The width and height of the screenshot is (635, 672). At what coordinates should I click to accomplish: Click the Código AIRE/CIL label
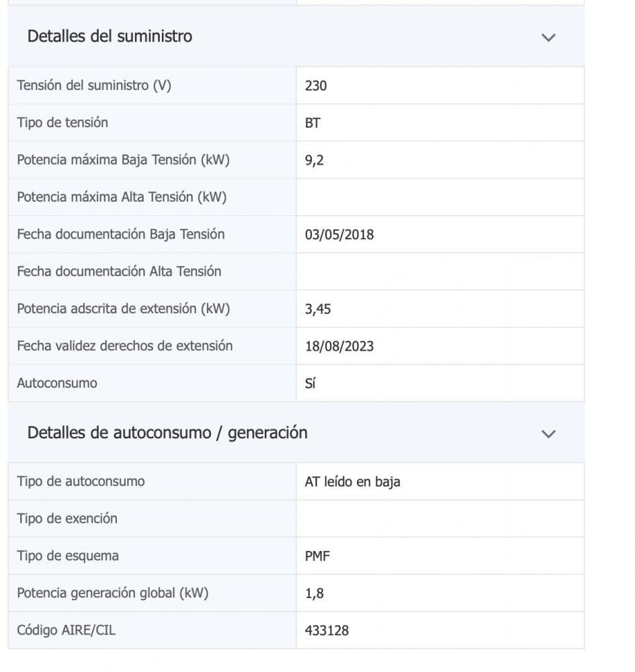[x=67, y=630]
